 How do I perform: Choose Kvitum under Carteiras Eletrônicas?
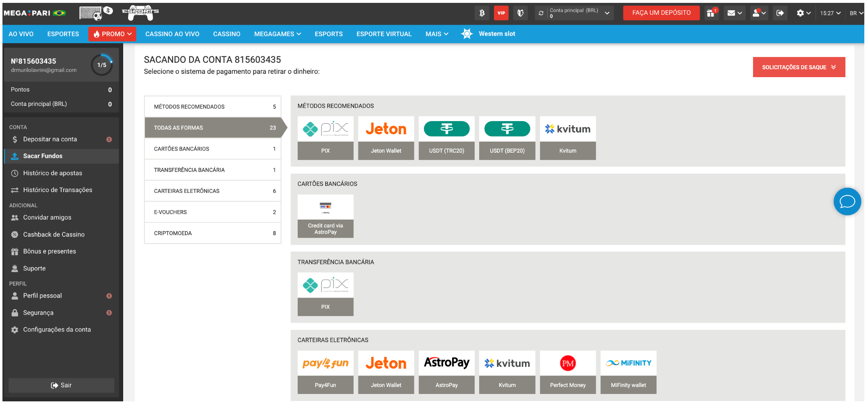click(x=507, y=372)
